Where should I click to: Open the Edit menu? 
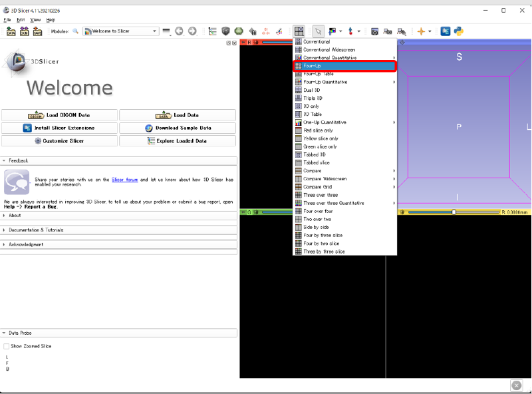pos(21,20)
